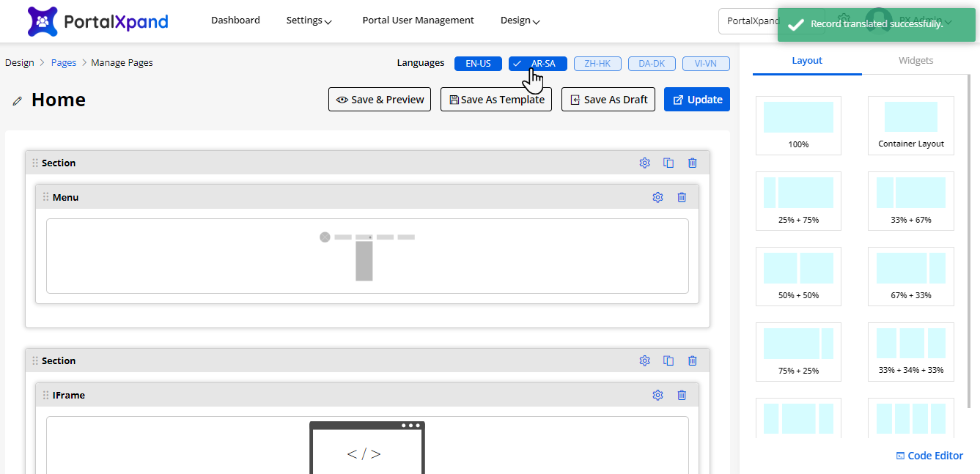
Task: Delete the IFrame widget
Action: (682, 395)
